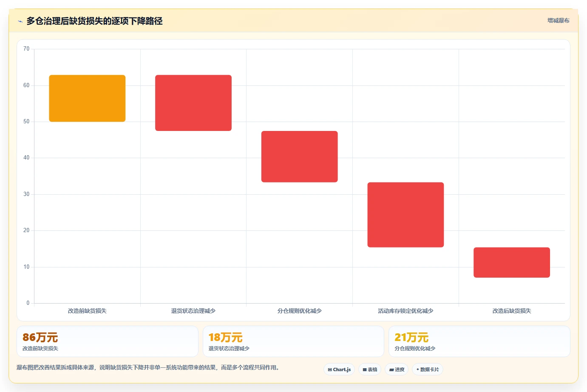The width and height of the screenshot is (587, 392).
Task: Click the x-axis label 分仓规则优化减少
Action: pyautogui.click(x=300, y=311)
